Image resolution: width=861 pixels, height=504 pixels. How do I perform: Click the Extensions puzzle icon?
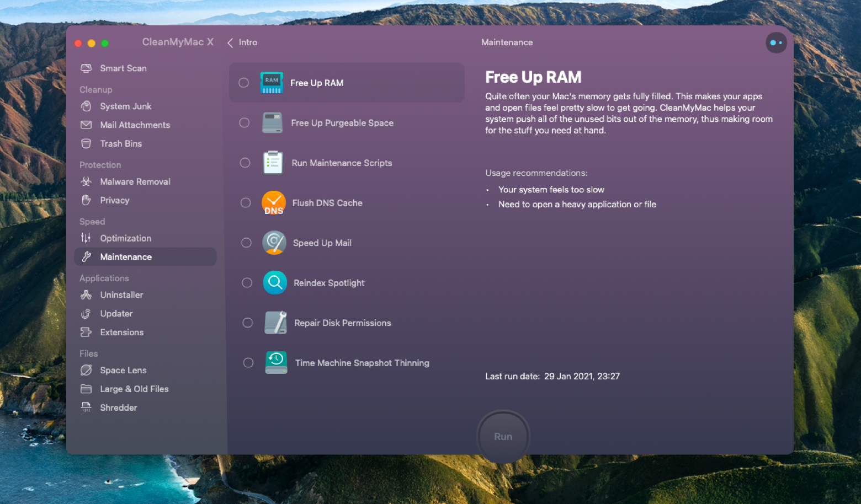click(x=86, y=333)
